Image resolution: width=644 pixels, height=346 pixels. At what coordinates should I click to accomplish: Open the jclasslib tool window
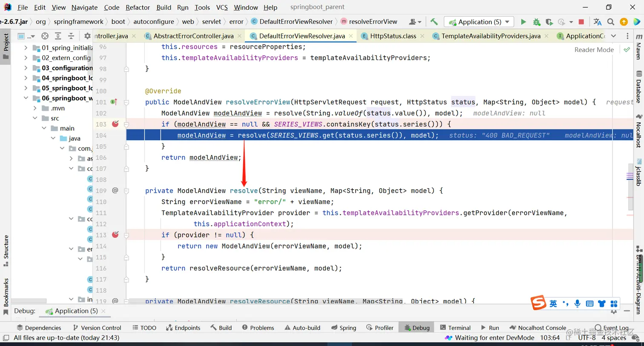(x=638, y=172)
